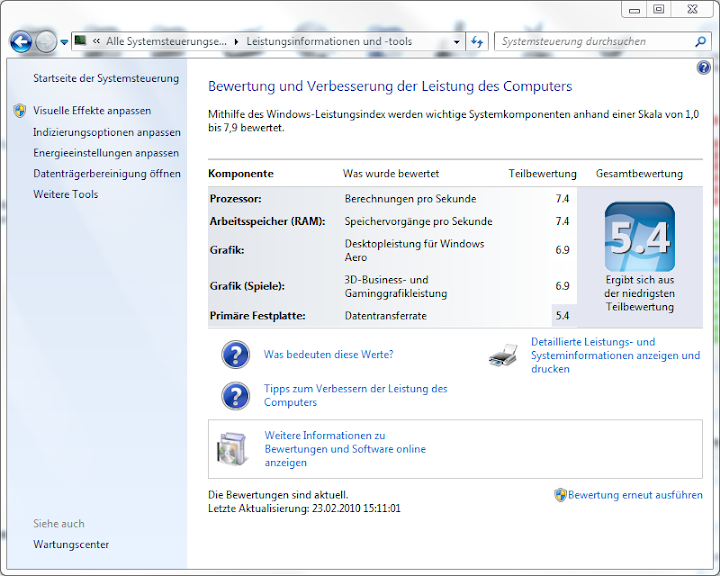
Task: Click the greyed Forward arrow button
Action: click(45, 42)
